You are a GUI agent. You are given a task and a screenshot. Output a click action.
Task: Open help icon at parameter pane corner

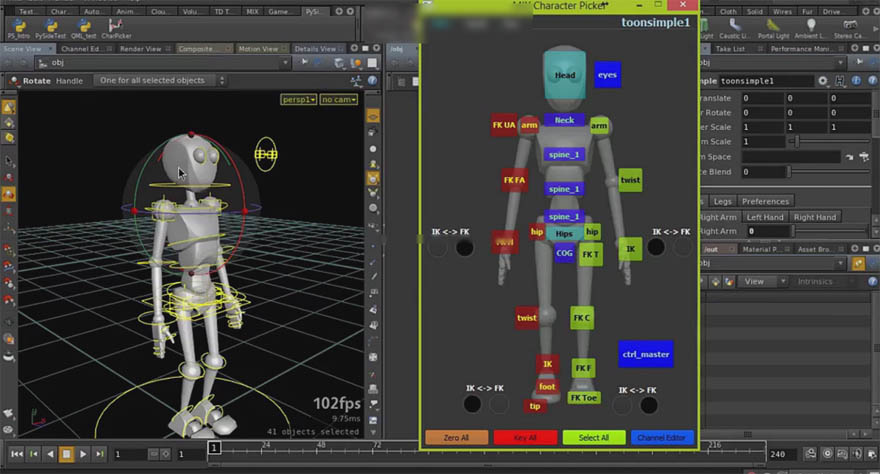[873, 81]
